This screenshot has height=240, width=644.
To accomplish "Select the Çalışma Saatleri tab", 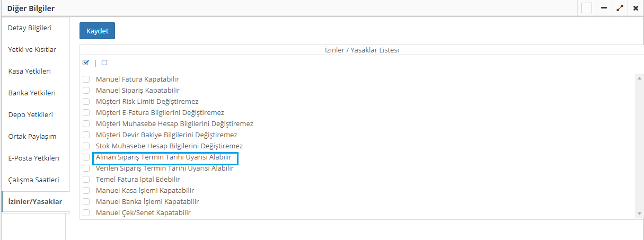I will [x=33, y=180].
